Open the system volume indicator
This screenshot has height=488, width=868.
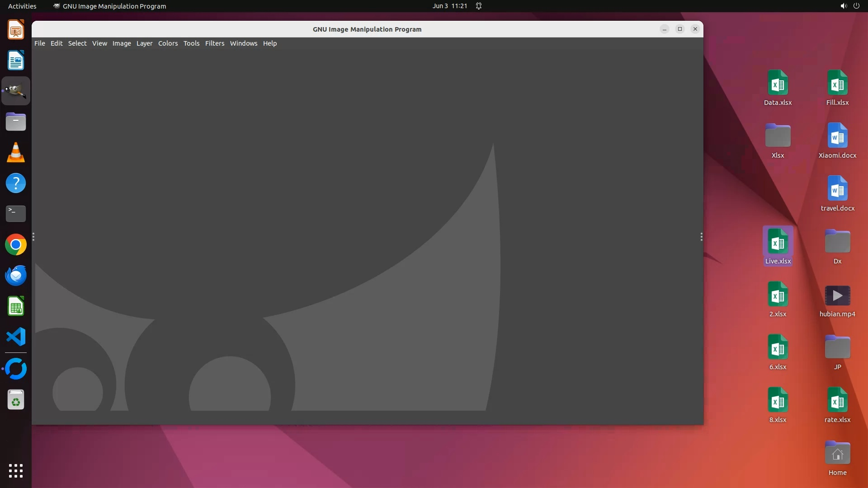click(843, 6)
